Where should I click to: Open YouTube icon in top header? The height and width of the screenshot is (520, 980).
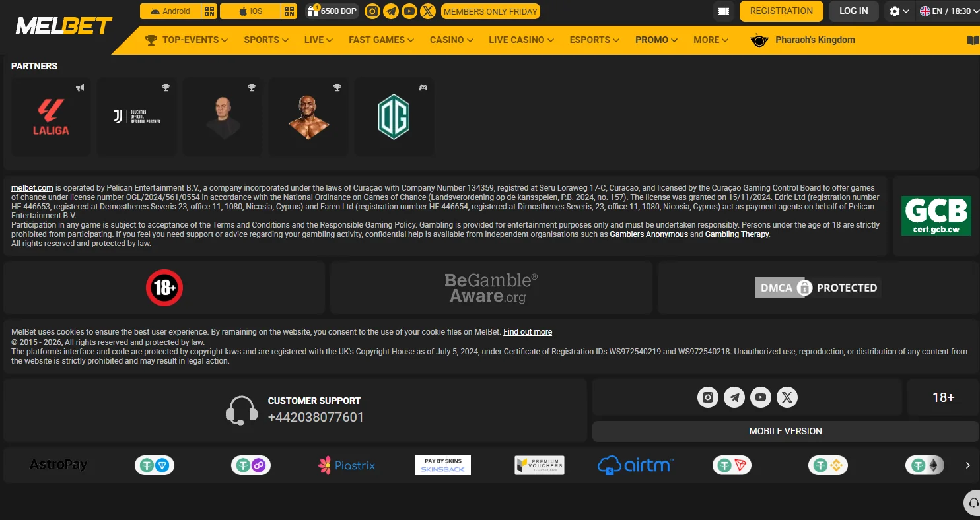point(409,11)
